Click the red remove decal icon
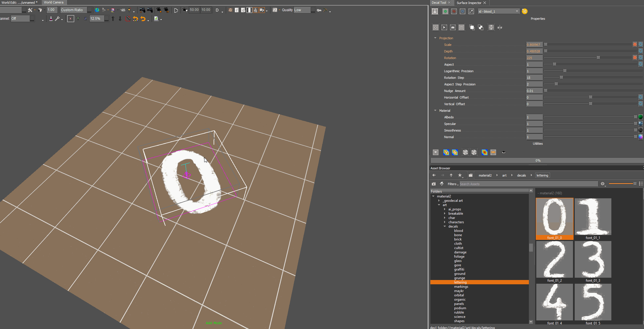 (454, 11)
